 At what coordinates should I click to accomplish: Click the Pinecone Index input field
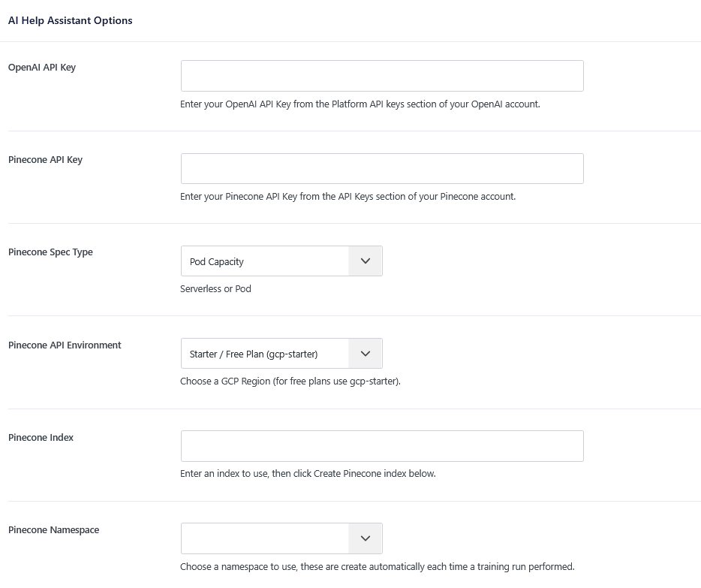(382, 446)
